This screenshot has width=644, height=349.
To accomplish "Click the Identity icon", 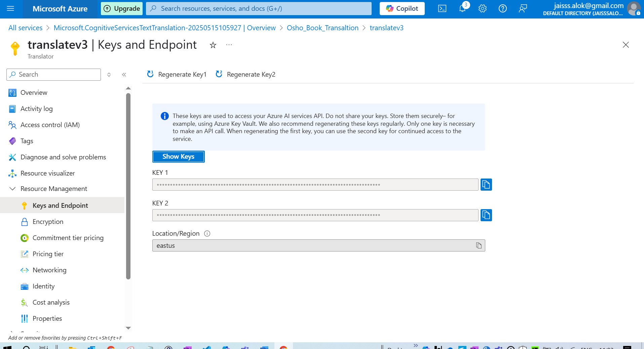I will [25, 286].
